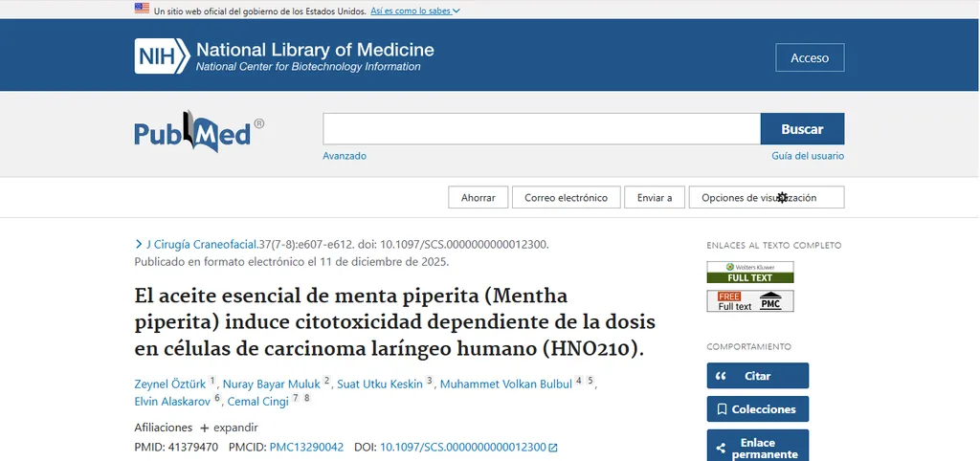Open the Avanzado search link

click(345, 156)
